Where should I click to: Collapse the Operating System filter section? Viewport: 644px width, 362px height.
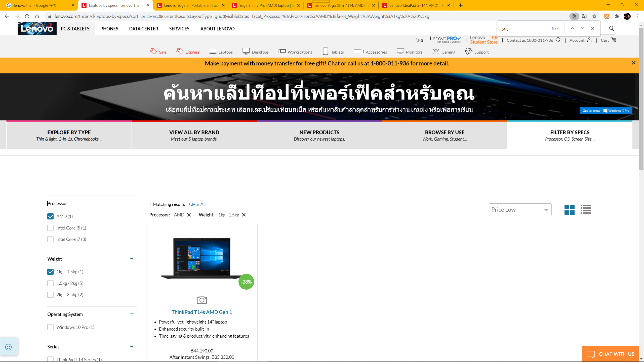pos(132,314)
